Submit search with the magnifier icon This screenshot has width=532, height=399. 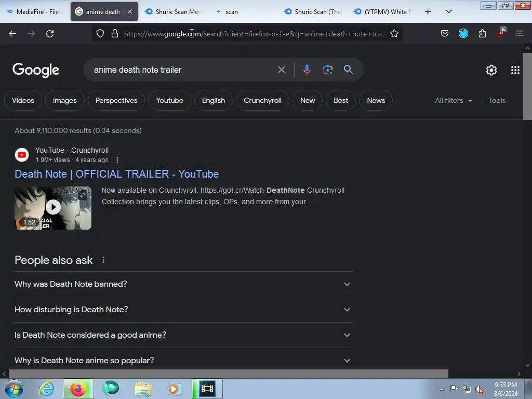(x=348, y=70)
